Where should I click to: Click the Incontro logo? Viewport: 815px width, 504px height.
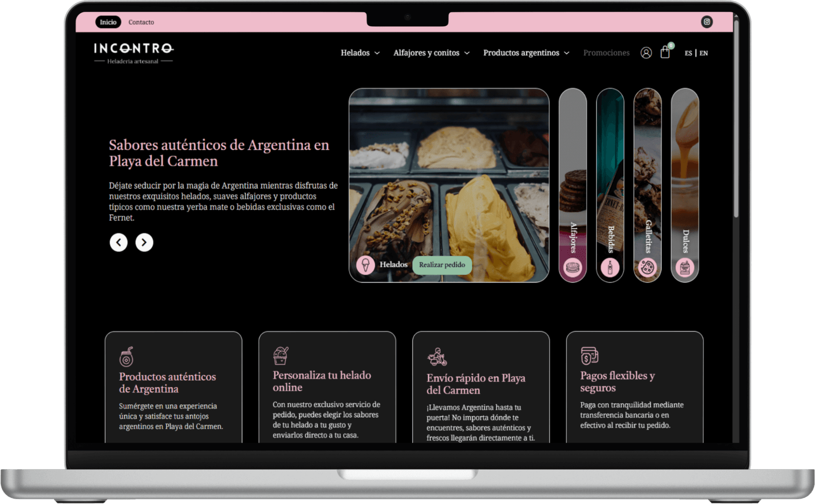pos(133,53)
